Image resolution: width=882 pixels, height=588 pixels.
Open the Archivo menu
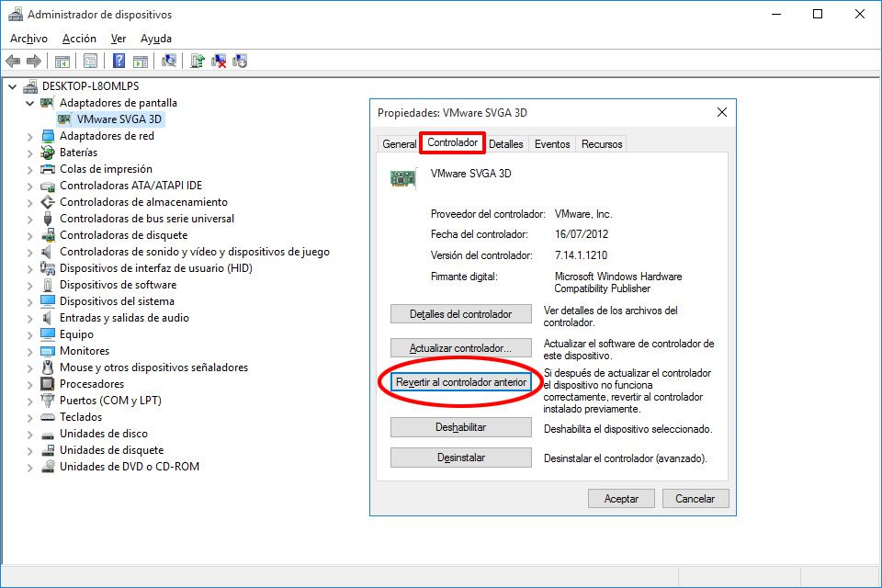[x=28, y=39]
